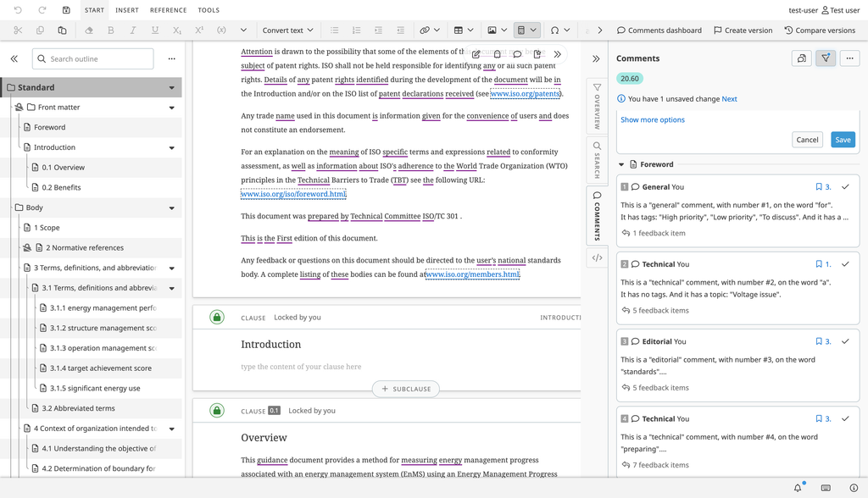This screenshot has height=498, width=868.
Task: Collapse the Front matter tree node
Action: pos(171,108)
